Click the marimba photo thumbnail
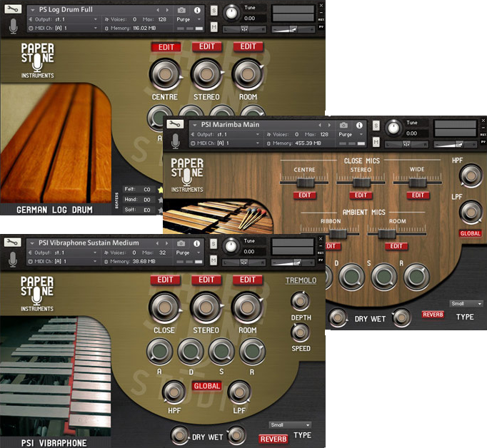 point(217,217)
